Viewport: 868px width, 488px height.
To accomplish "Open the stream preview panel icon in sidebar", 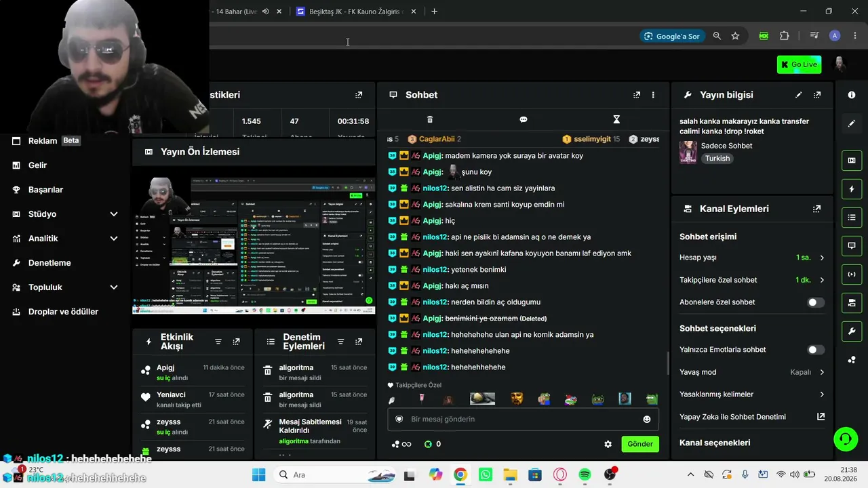I will point(852,161).
